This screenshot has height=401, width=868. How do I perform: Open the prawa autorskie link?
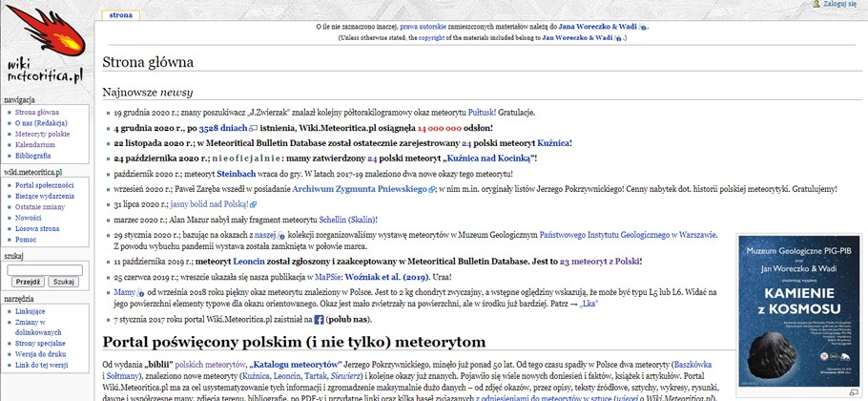pyautogui.click(x=422, y=27)
